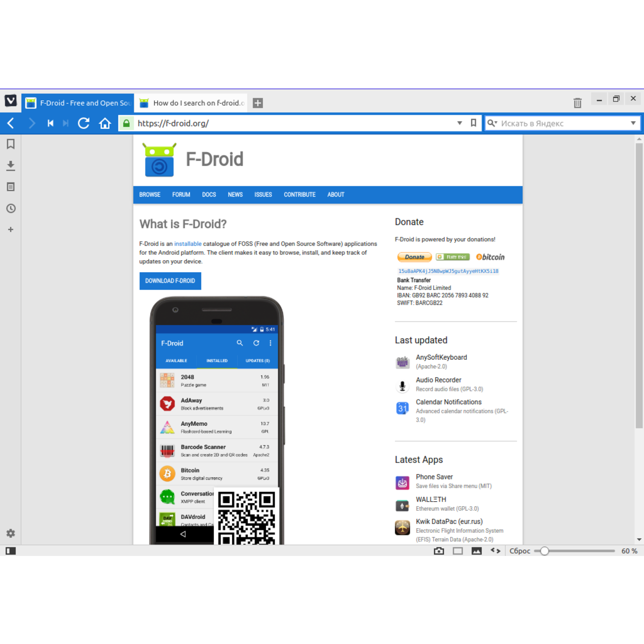Screen dimensions: 644x644
Task: Click the DOWNLOAD F-DROID button
Action: pos(170,281)
